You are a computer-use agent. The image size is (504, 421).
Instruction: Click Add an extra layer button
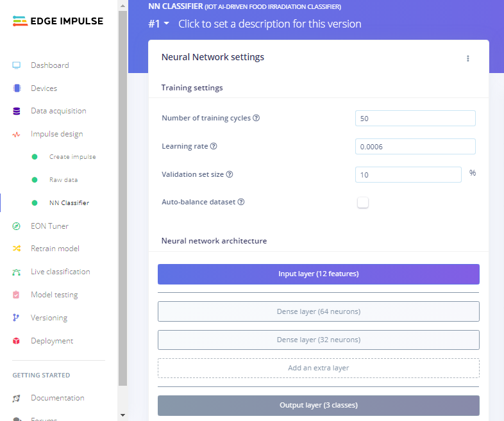pyautogui.click(x=318, y=368)
